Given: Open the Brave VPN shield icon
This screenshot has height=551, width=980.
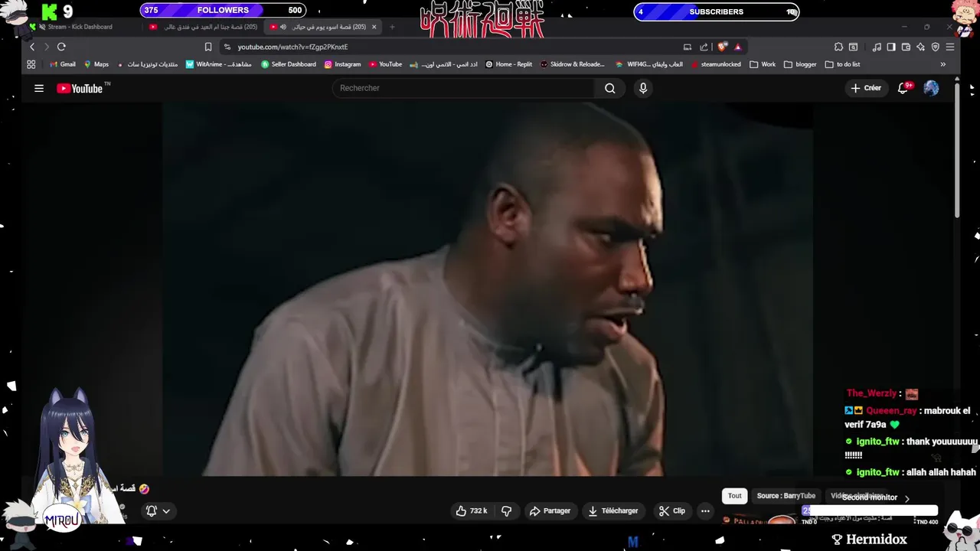Looking at the screenshot, I should pyautogui.click(x=935, y=47).
